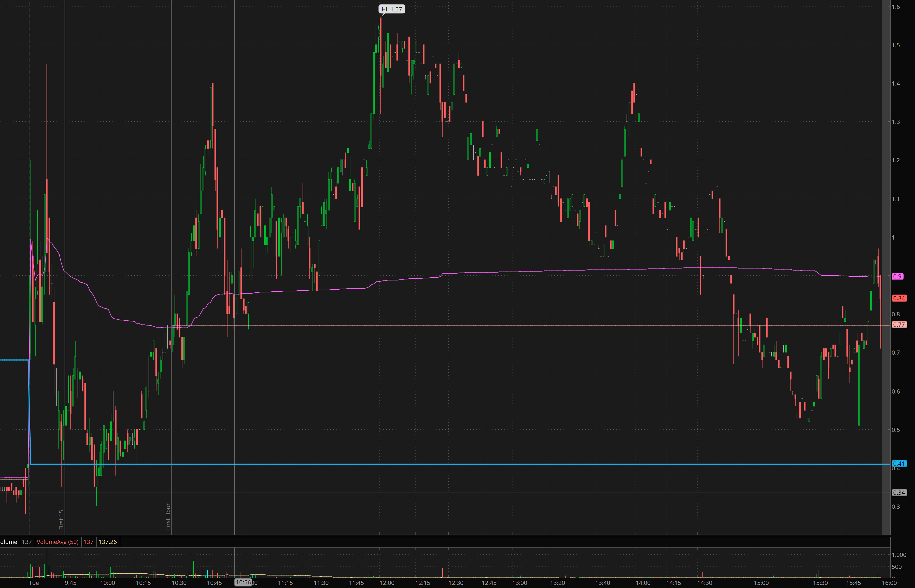Select the magenta 0.9 price label
Screen dimensions: 915x588
click(x=897, y=276)
